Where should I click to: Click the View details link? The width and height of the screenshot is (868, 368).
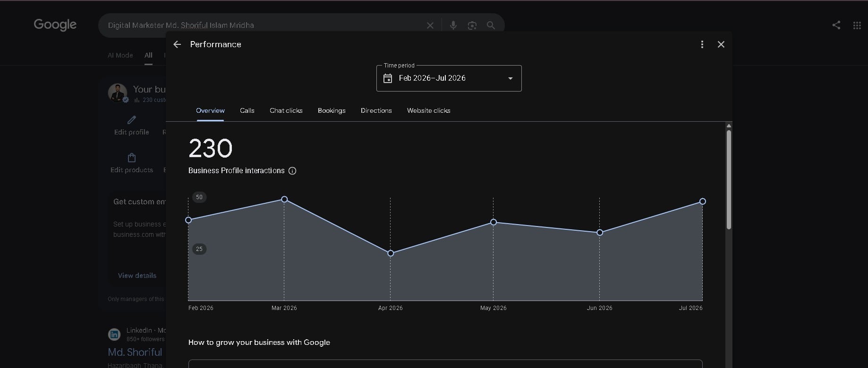point(137,276)
